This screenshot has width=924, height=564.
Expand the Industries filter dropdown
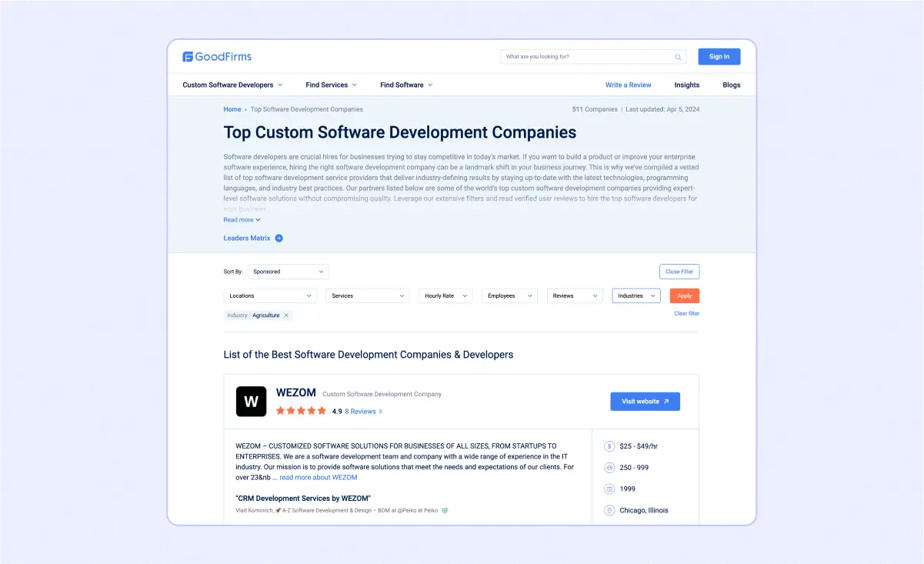coord(636,295)
